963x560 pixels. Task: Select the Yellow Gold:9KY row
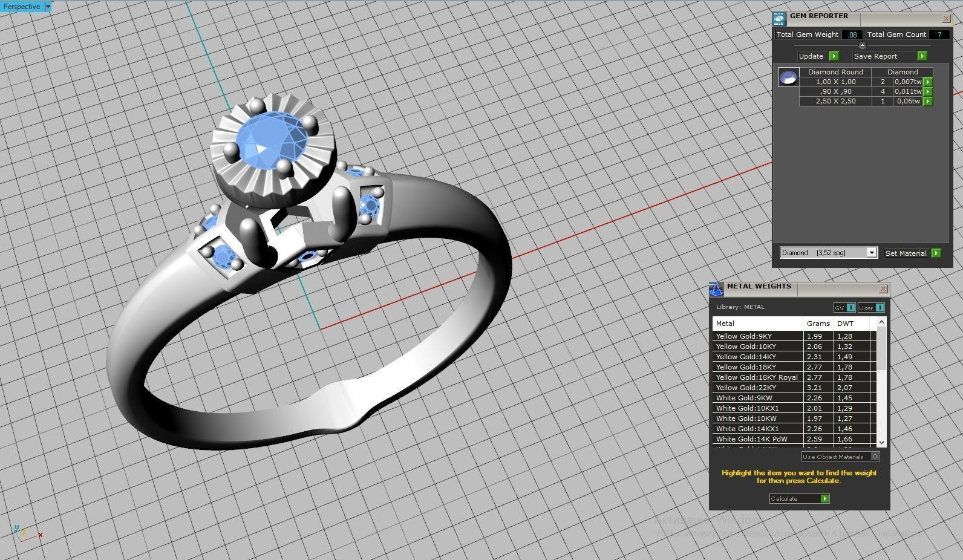point(794,336)
